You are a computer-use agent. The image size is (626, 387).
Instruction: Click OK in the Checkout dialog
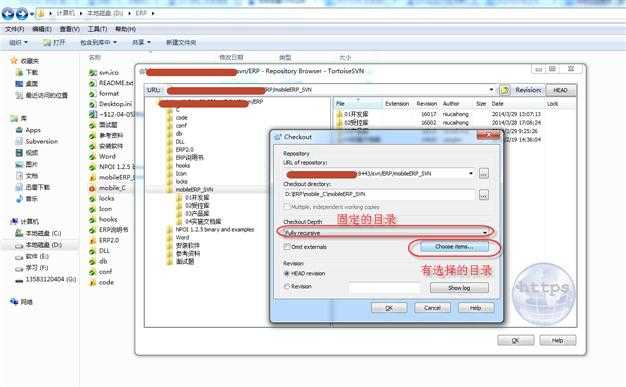point(389,308)
